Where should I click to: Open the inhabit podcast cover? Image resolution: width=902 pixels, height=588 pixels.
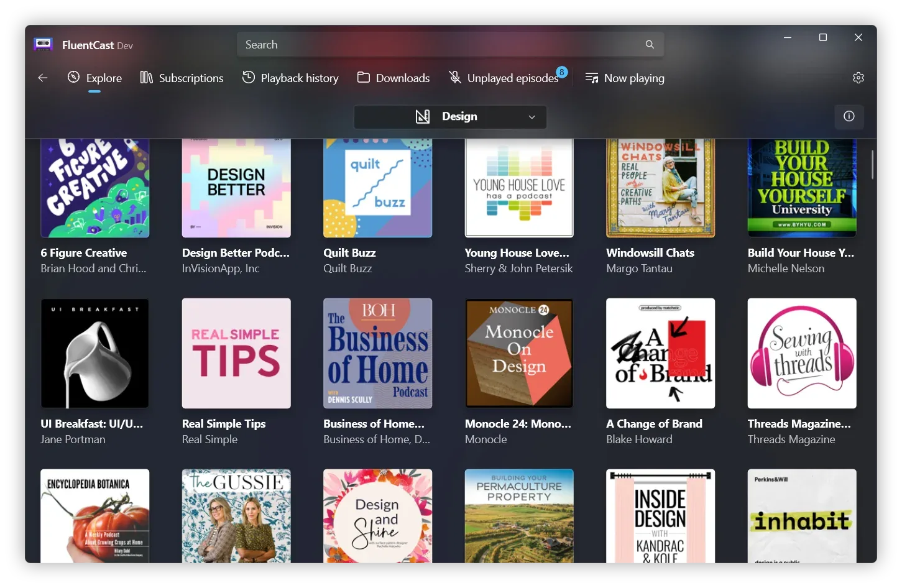pos(802,516)
